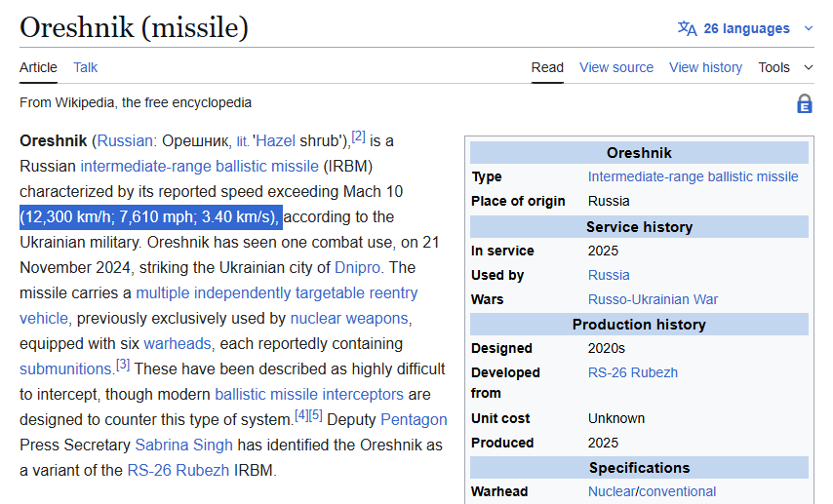
Task: Click the Specifications section header
Action: 639,468
